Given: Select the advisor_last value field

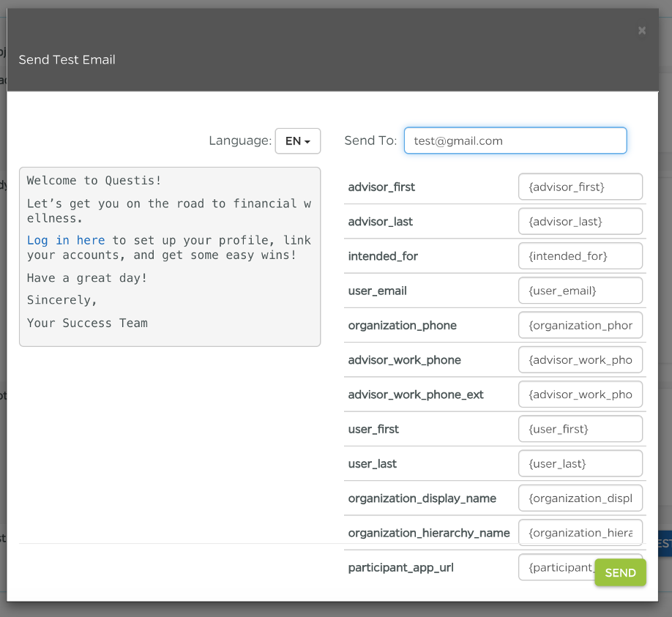Looking at the screenshot, I should [580, 221].
